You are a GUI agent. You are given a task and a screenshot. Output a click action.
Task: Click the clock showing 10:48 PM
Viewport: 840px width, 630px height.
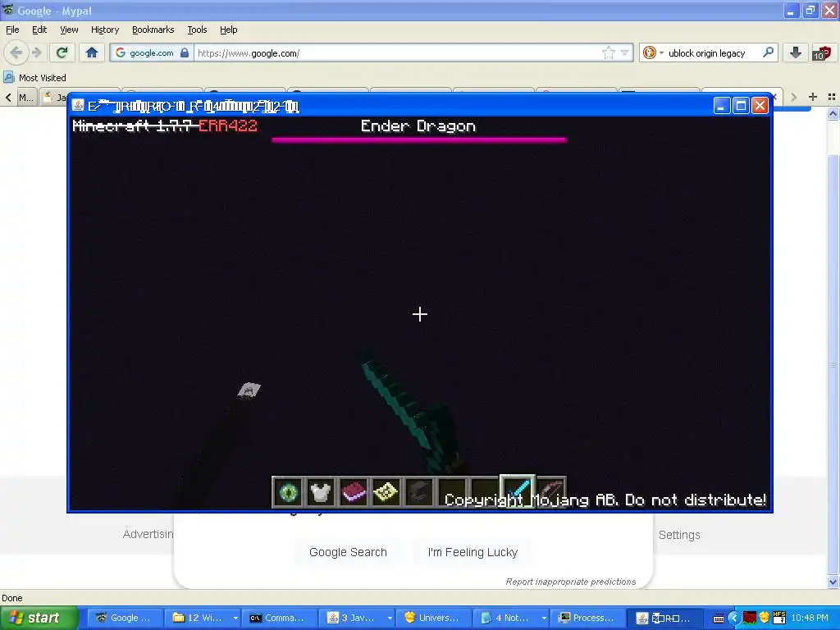click(x=810, y=618)
